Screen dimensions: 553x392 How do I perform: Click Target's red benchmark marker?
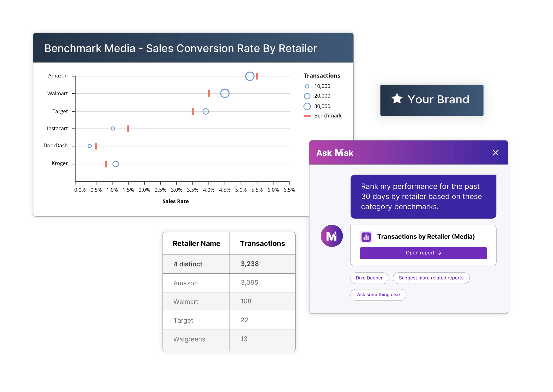click(x=193, y=111)
